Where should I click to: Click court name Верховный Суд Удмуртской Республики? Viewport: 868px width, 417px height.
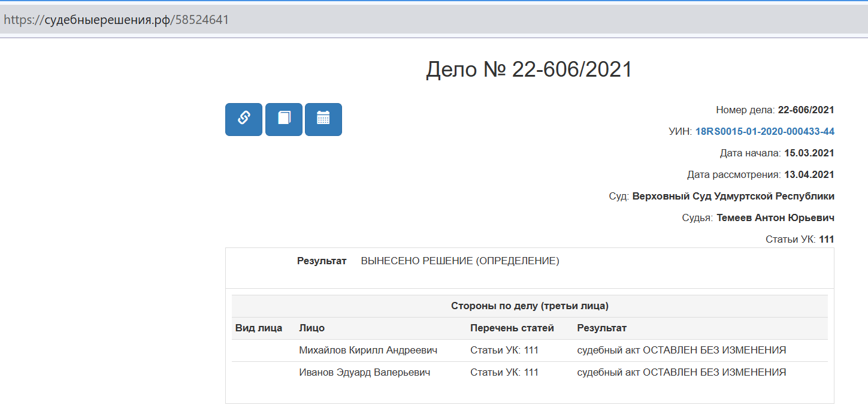(733, 197)
